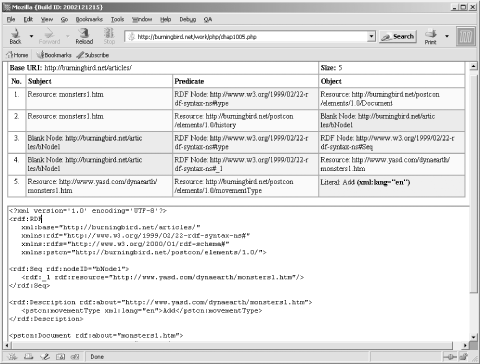Click the online/offline status bar icon
The height and width of the screenshot is (364, 481).
pyautogui.click(x=450, y=357)
